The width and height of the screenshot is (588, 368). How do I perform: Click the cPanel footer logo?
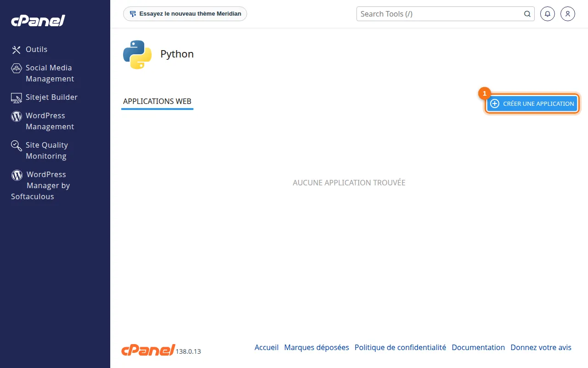point(148,350)
